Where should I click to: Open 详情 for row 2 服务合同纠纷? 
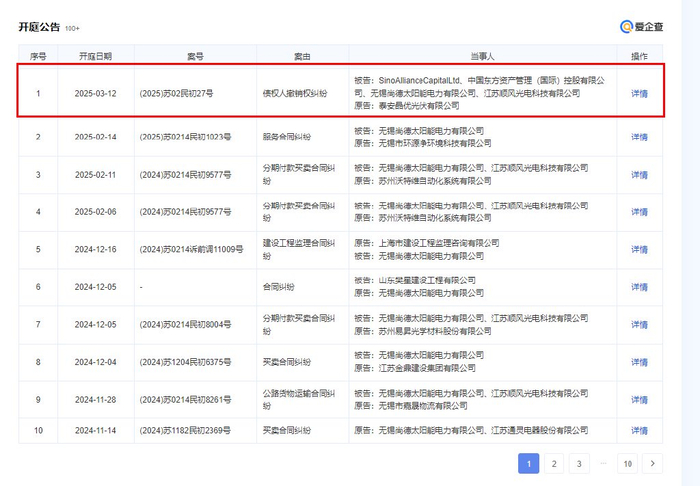(639, 137)
